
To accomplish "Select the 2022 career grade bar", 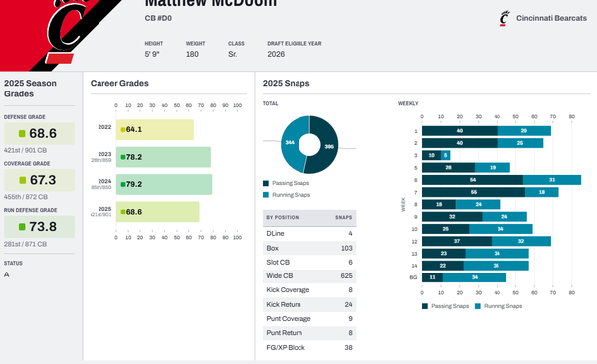I will 155,130.
